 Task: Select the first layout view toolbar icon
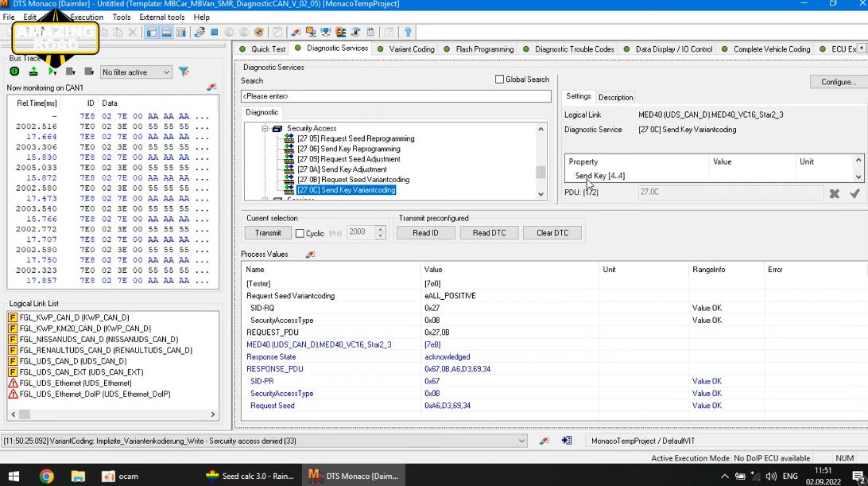coord(152,32)
